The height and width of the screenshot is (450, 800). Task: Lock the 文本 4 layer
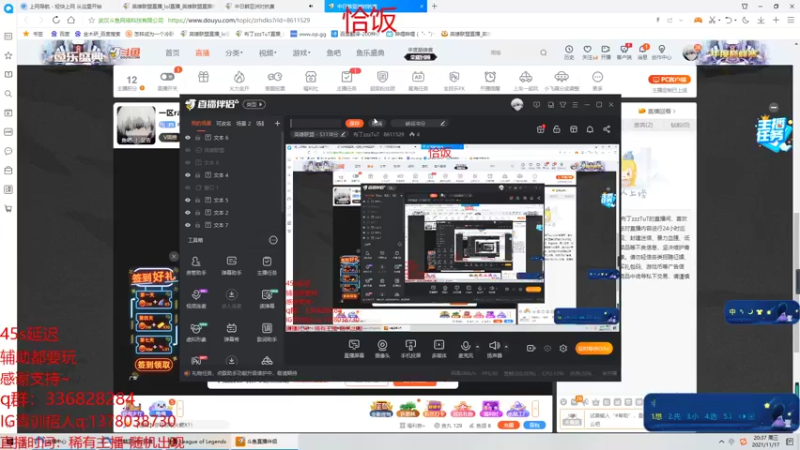pyautogui.click(x=197, y=175)
